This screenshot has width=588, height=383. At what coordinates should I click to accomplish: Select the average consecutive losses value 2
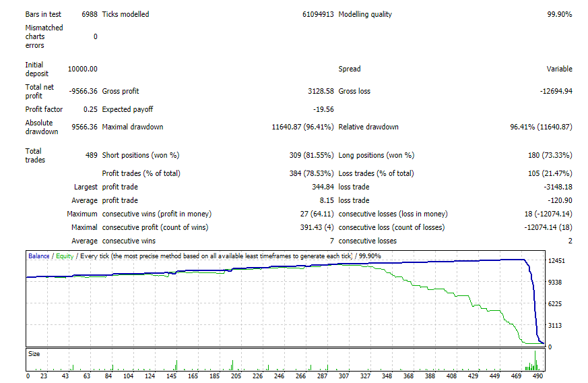(x=570, y=241)
